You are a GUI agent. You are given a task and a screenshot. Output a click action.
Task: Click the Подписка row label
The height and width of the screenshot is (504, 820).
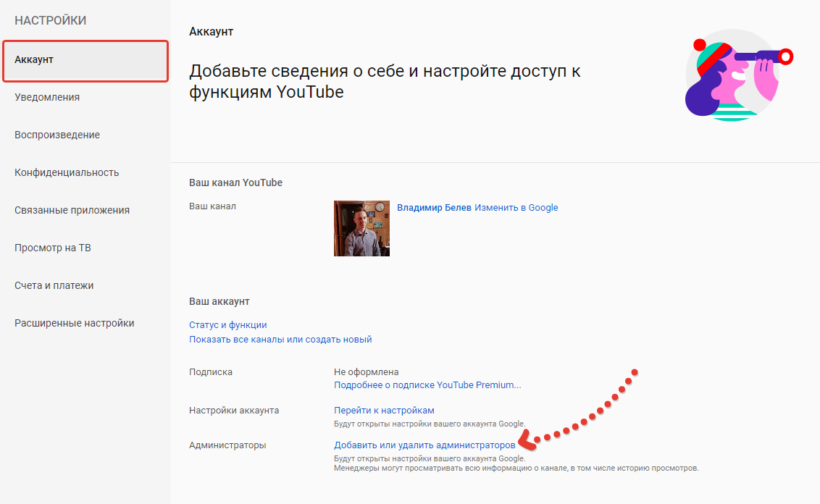pyautogui.click(x=211, y=372)
